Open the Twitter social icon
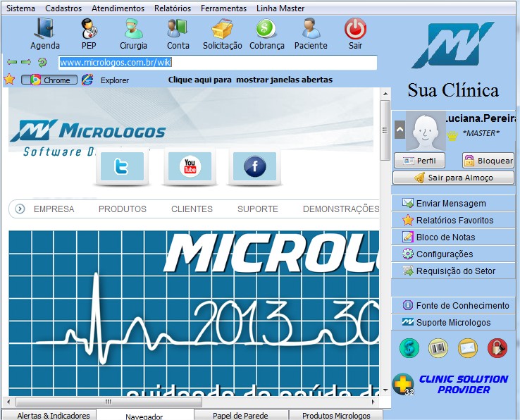 click(x=122, y=167)
